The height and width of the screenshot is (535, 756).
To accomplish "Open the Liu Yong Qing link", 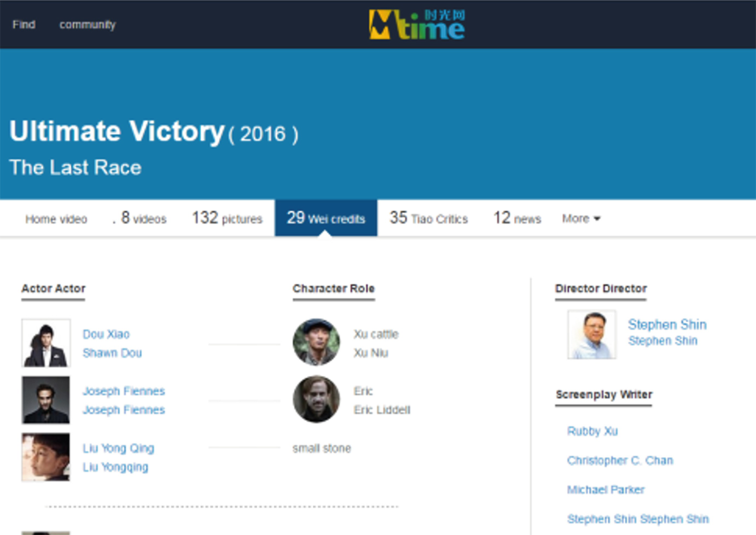I will [118, 448].
